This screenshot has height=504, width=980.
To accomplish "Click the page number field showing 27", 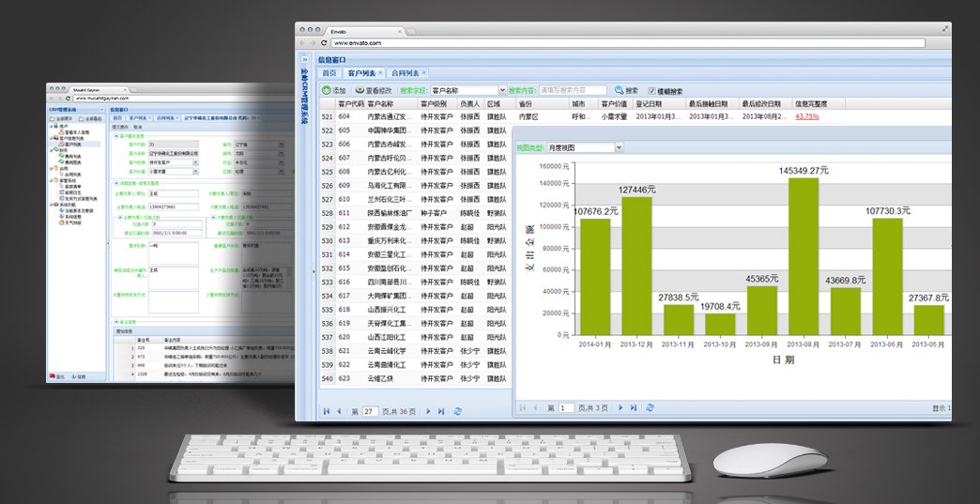I will 371,411.
